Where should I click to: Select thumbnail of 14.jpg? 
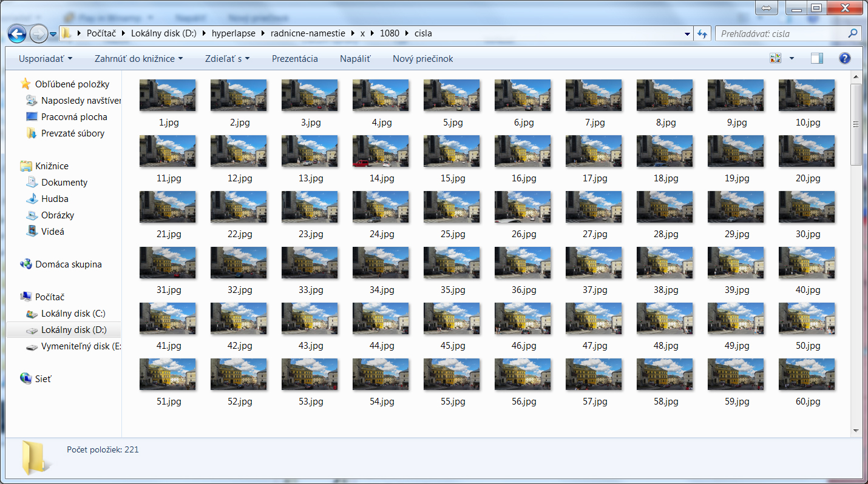pyautogui.click(x=381, y=151)
